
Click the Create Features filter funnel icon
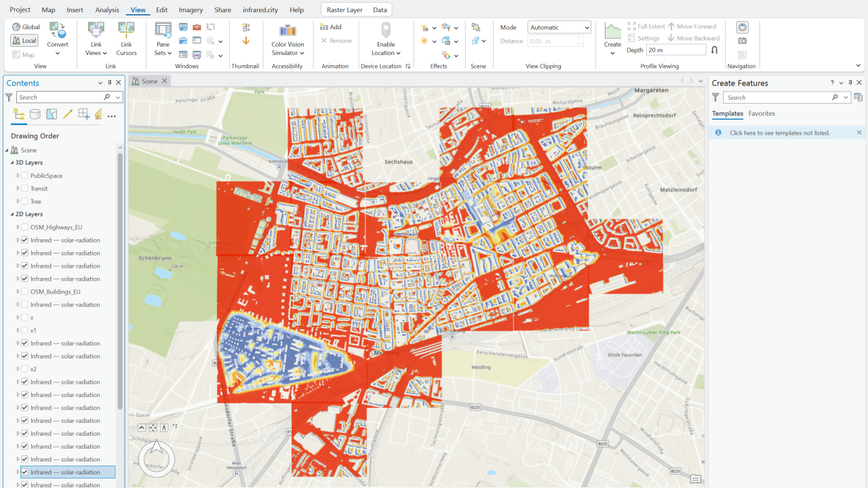715,98
